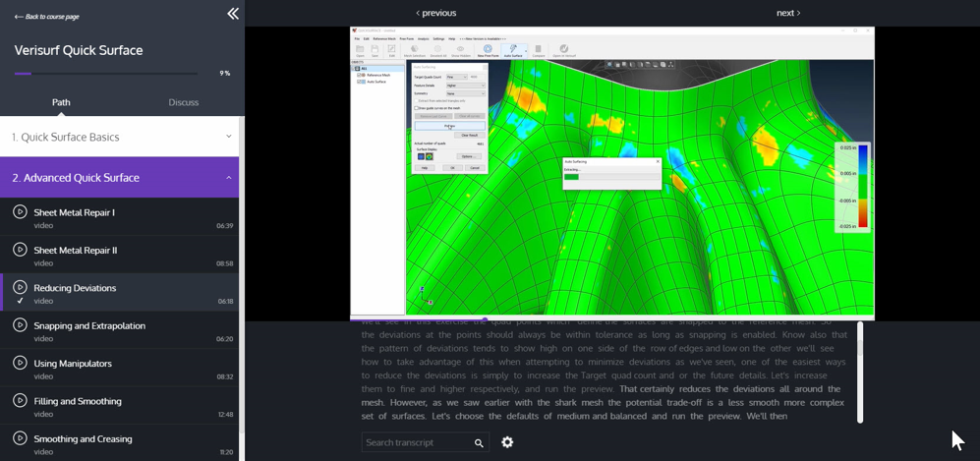Go to the previous lesson

tap(435, 13)
